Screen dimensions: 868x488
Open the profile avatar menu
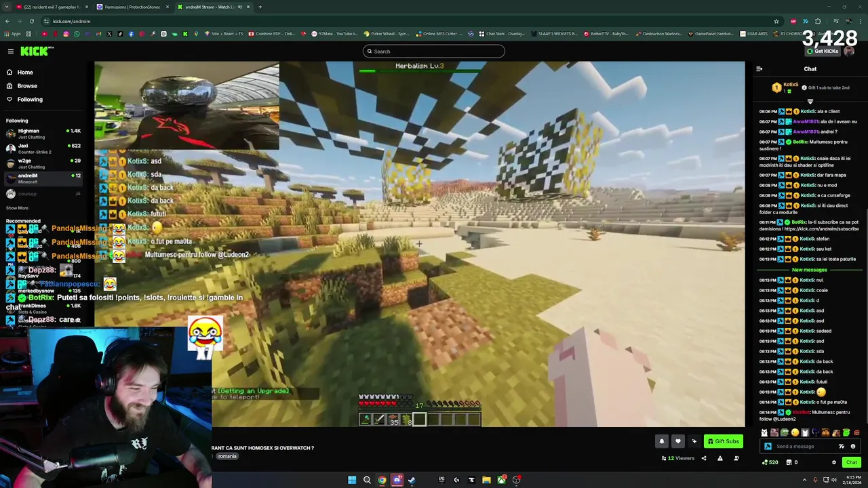pos(849,52)
